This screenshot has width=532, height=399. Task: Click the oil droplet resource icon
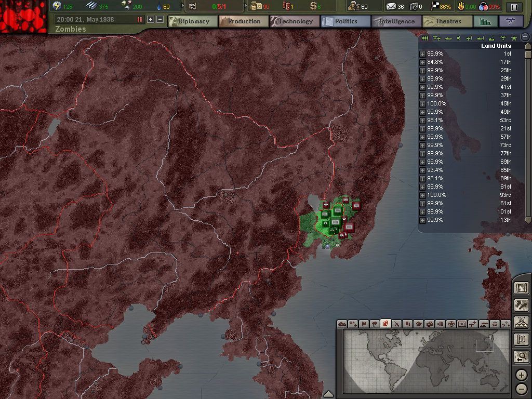click(159, 6)
